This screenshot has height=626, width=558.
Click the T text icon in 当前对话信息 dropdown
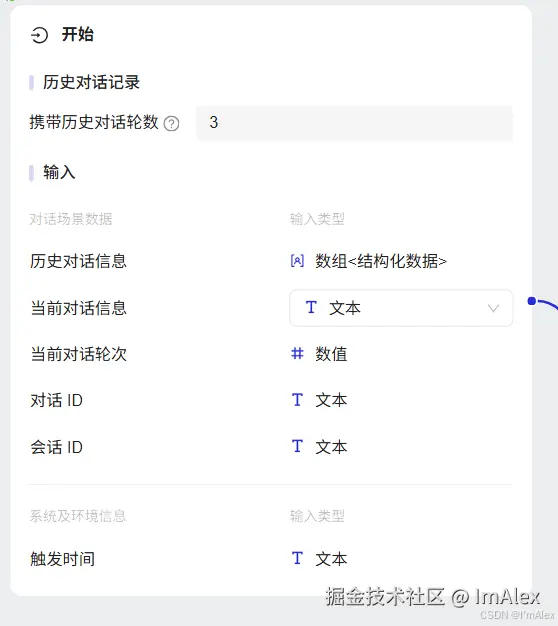[311, 308]
